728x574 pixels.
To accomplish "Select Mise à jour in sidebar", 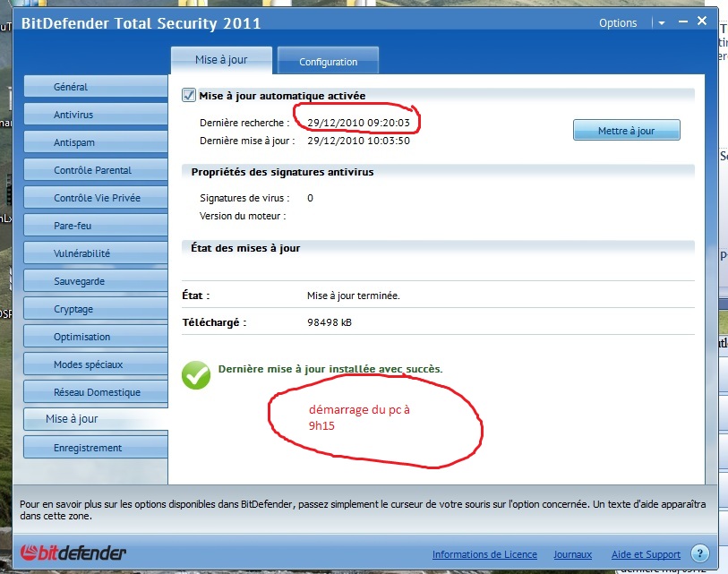I will coord(96,419).
